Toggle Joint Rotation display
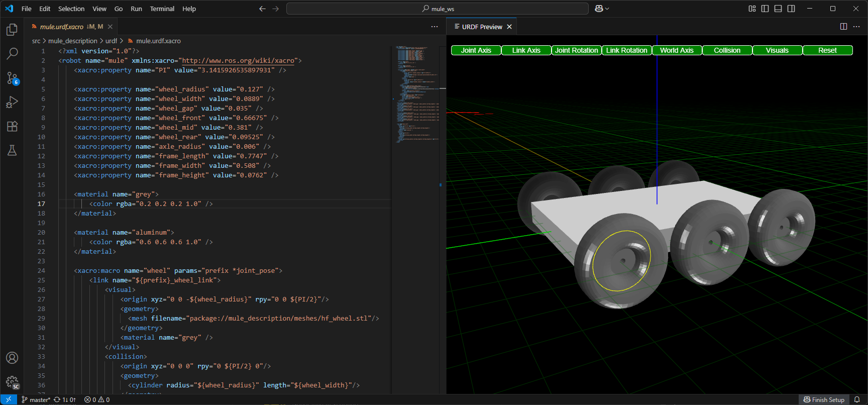 coord(577,50)
